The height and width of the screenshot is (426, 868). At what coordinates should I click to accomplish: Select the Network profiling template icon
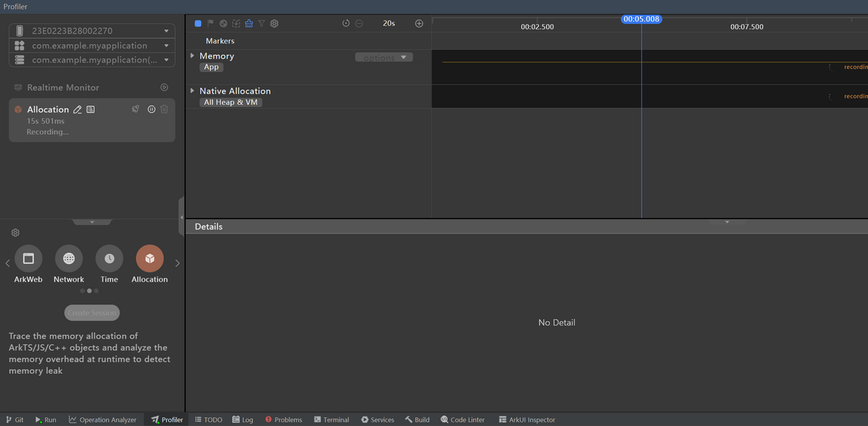point(69,258)
